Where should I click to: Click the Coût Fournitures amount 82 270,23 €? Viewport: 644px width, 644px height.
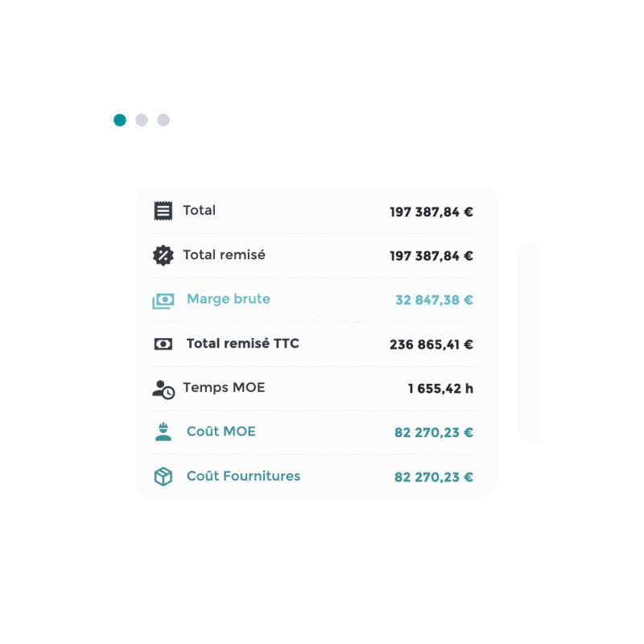pyautogui.click(x=434, y=477)
